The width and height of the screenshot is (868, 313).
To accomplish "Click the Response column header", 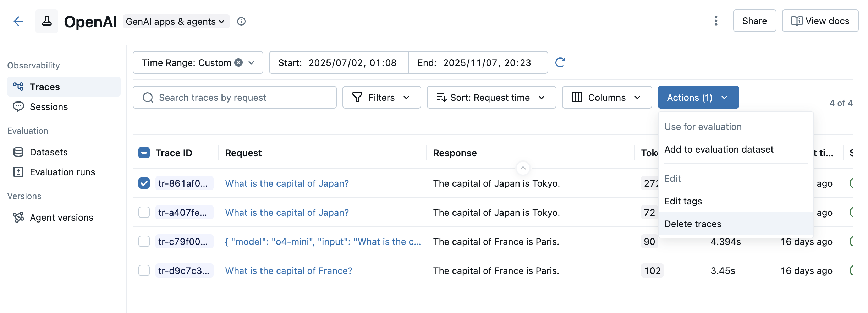I will 455,153.
